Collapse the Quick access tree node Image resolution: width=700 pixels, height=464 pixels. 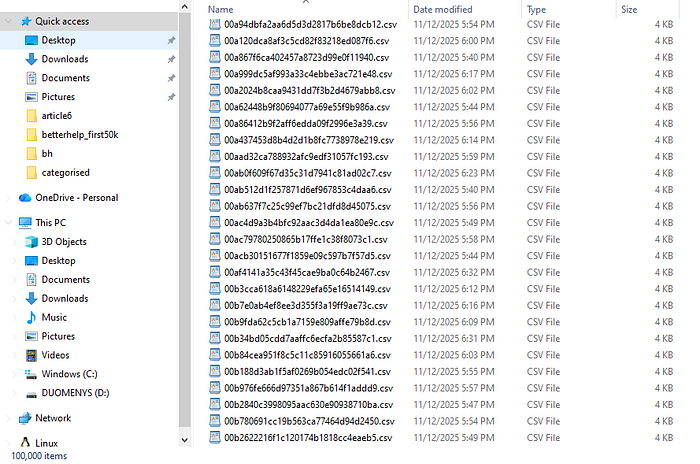tap(8, 21)
